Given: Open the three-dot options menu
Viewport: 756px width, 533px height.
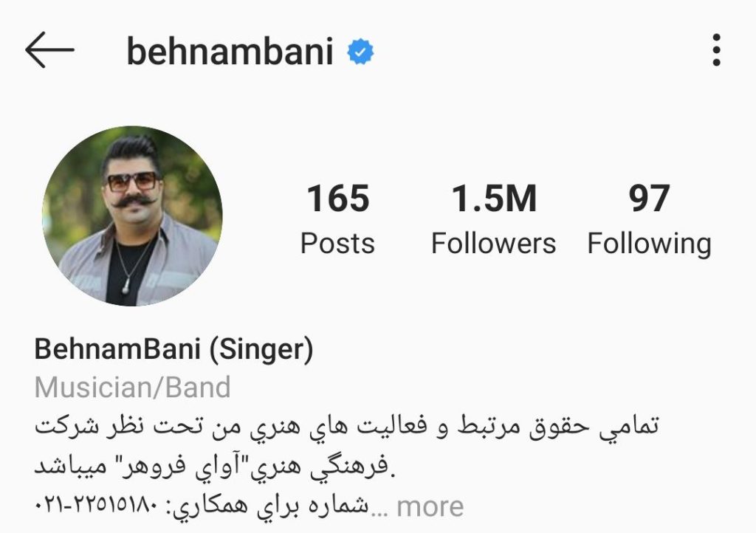Looking at the screenshot, I should coord(716,49).
